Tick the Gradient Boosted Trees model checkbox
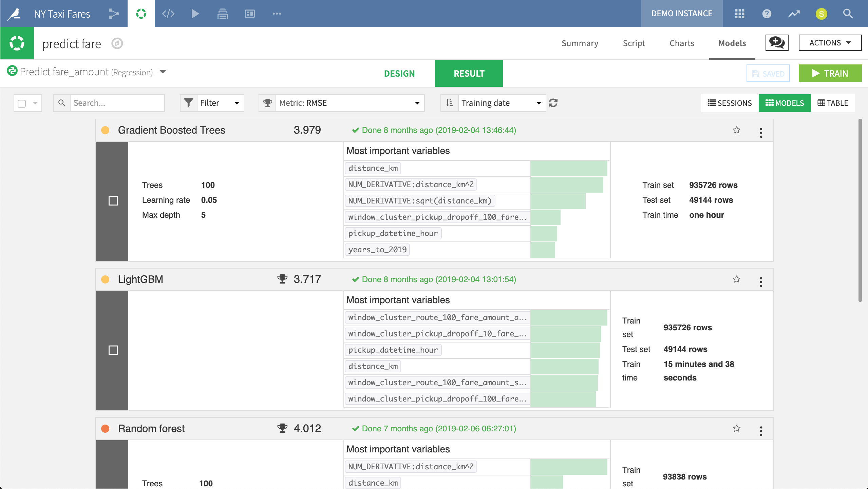Viewport: 868px width, 489px height. click(x=113, y=201)
